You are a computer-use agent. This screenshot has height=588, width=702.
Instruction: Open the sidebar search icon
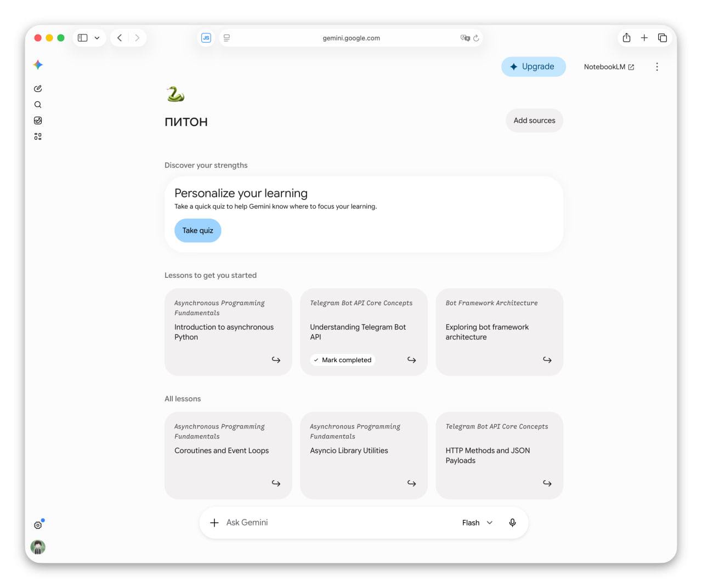(38, 105)
